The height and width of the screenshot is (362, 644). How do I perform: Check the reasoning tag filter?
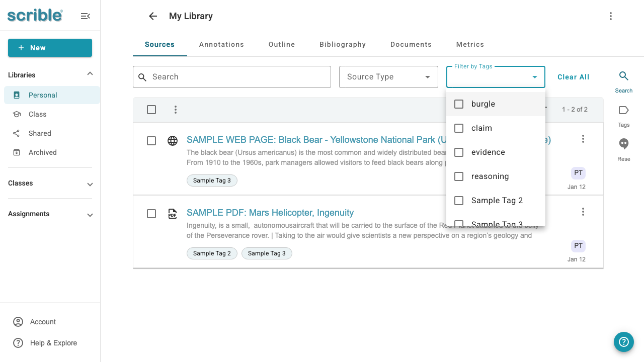[459, 176]
